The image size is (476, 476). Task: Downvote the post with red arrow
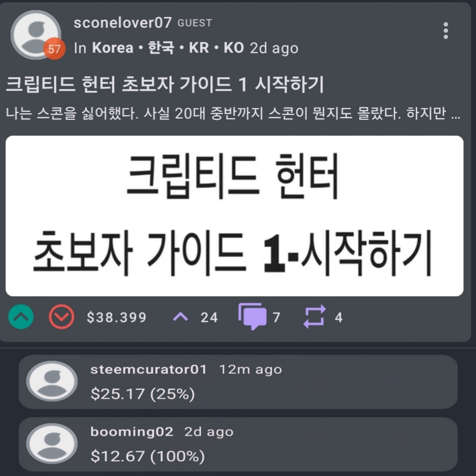61,317
